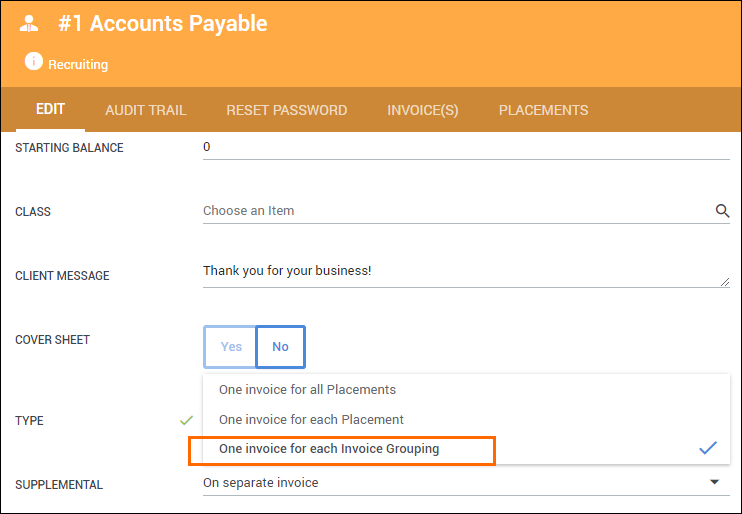
Task: Set Cover Sheet to No
Action: (281, 347)
